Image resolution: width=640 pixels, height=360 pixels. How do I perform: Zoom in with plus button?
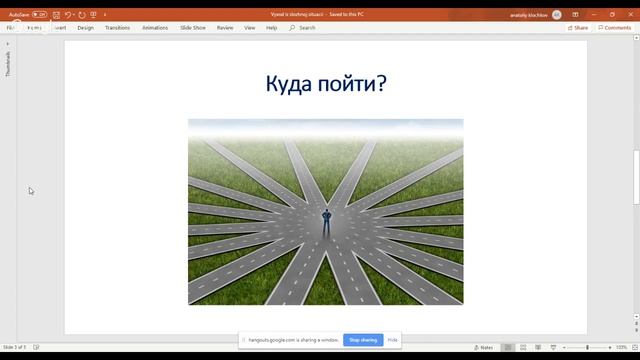(610, 347)
